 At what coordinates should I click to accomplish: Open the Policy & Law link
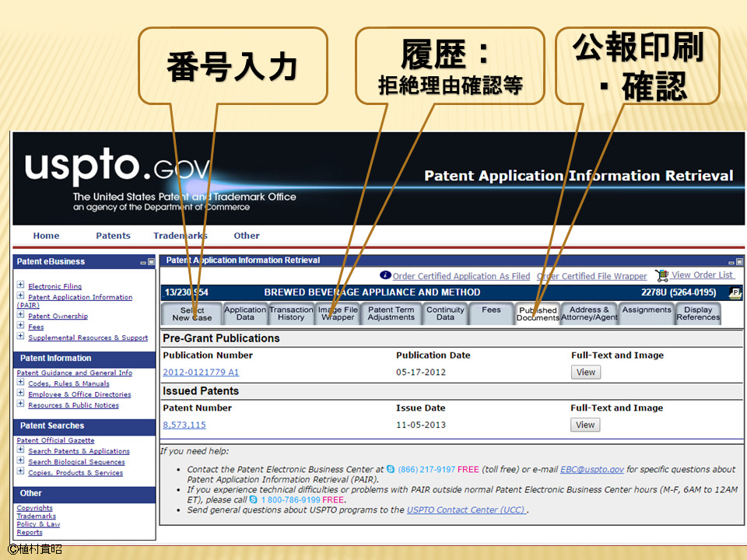(x=38, y=524)
